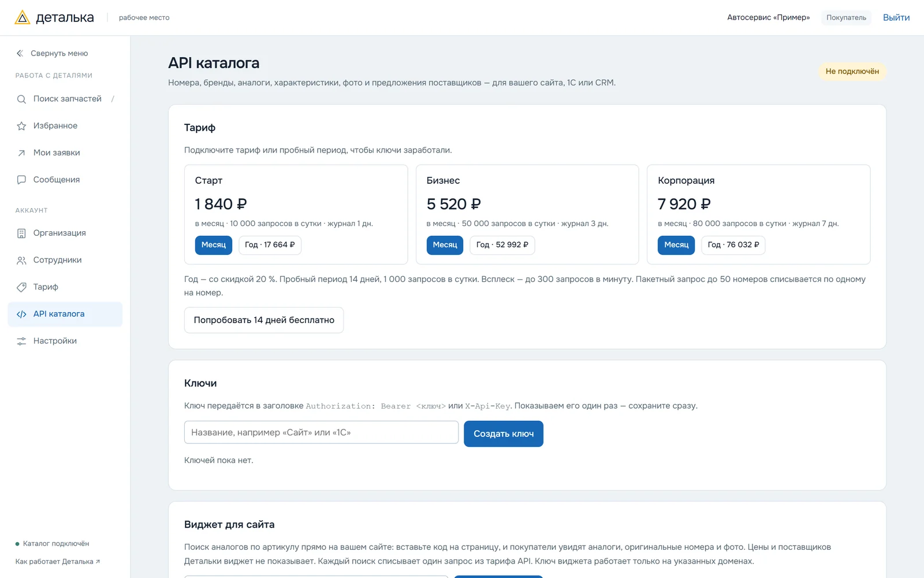Click the Покупатель role badge
Screen dimensions: 924x578
[x=846, y=17]
